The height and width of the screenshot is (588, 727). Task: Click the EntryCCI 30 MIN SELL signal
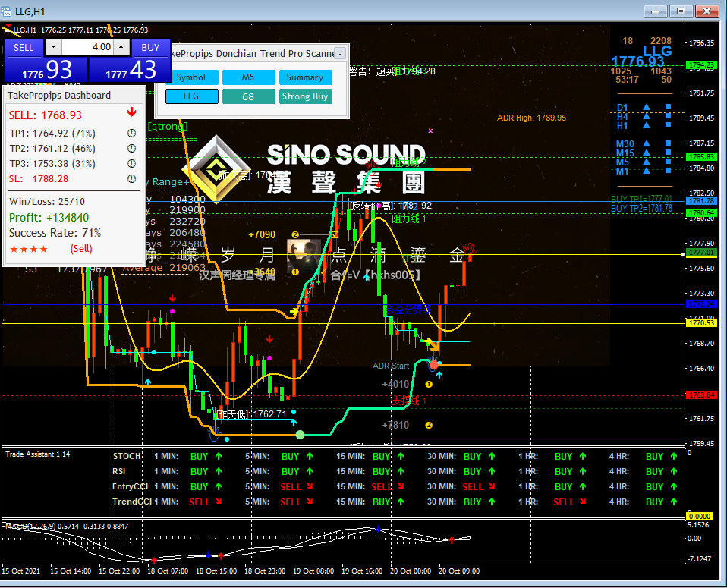point(479,486)
